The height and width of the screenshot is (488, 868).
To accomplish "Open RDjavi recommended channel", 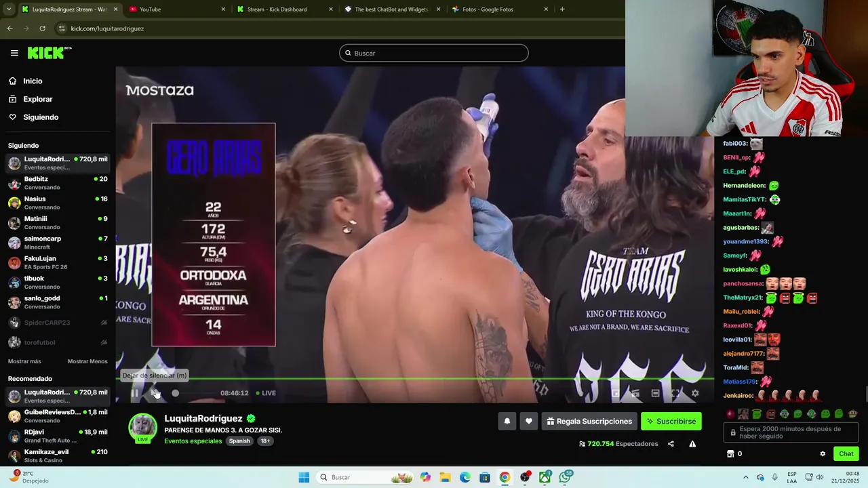I will (x=58, y=436).
